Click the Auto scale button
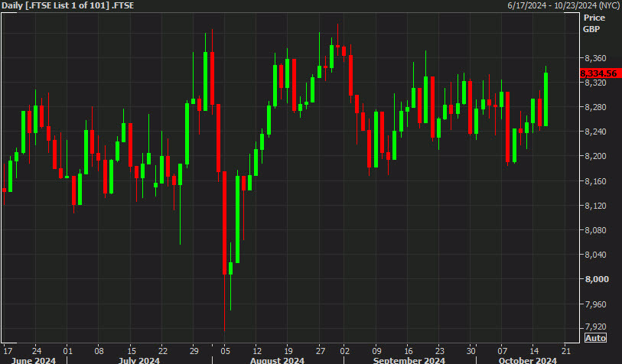 [x=595, y=338]
